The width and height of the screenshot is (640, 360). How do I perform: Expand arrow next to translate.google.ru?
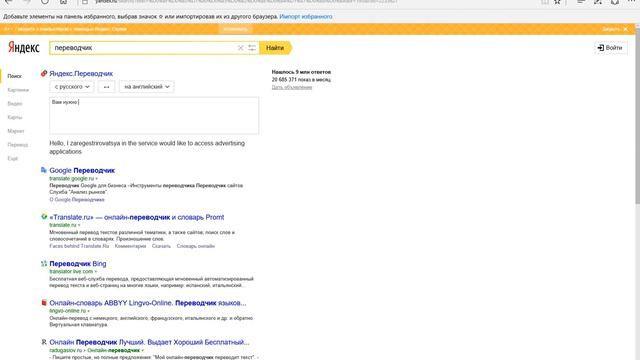point(96,179)
